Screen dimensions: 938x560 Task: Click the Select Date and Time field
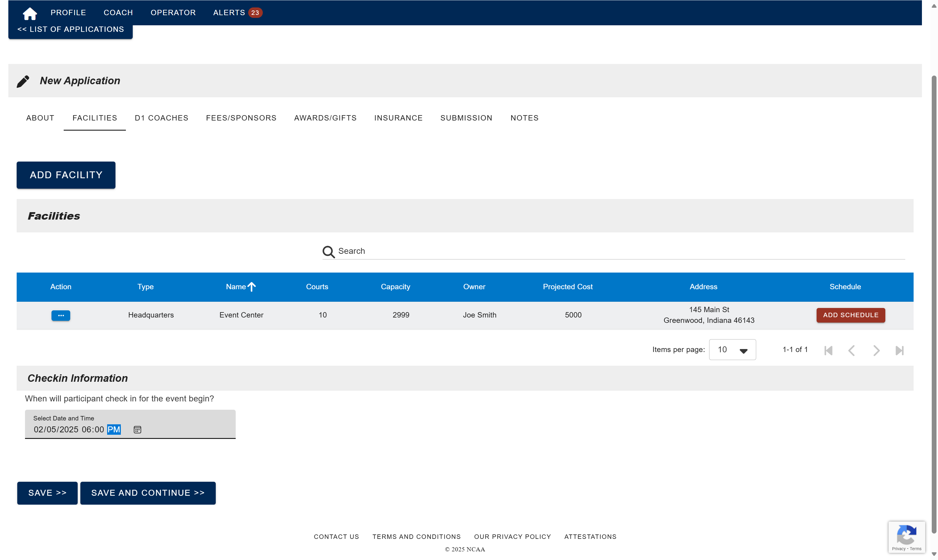pos(130,424)
